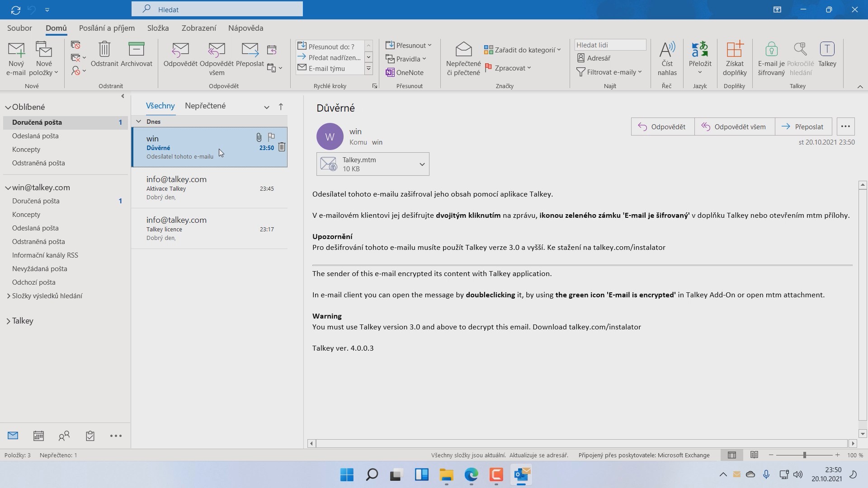Click Přeposlat to forward the email
Viewport: 868px width, 488px height.
[x=803, y=127]
